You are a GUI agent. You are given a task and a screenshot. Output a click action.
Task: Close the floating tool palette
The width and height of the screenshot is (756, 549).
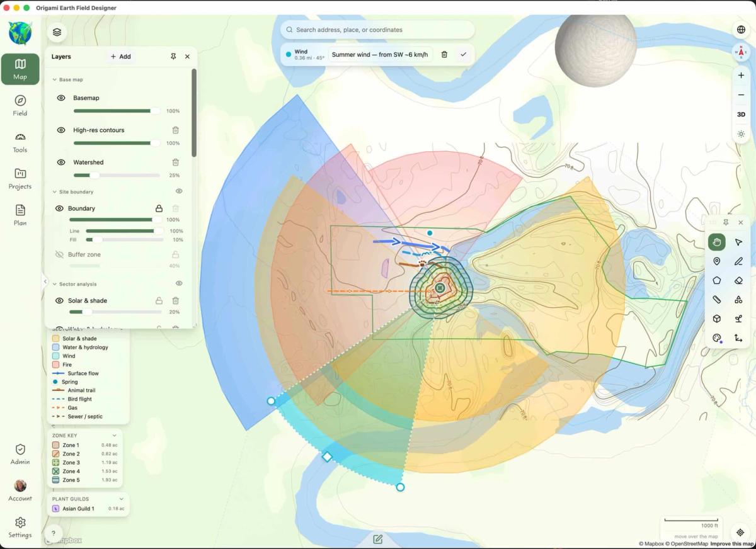pyautogui.click(x=740, y=222)
